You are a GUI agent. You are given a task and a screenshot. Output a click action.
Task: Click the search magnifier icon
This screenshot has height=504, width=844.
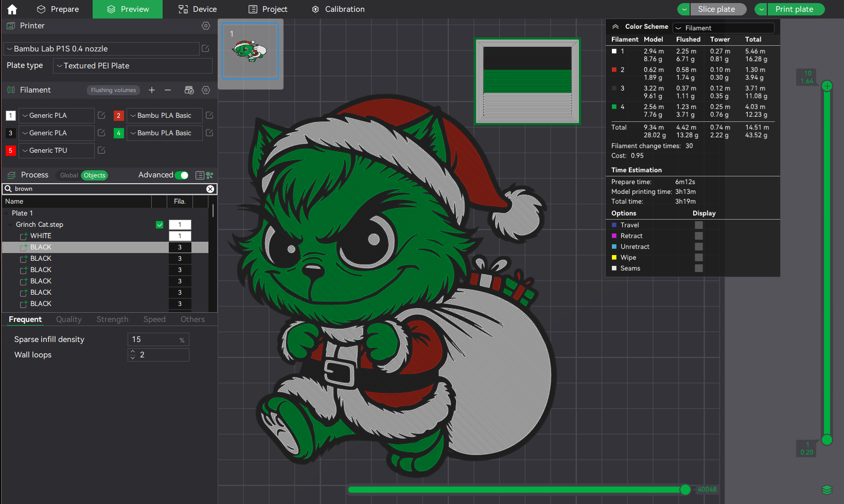point(8,189)
